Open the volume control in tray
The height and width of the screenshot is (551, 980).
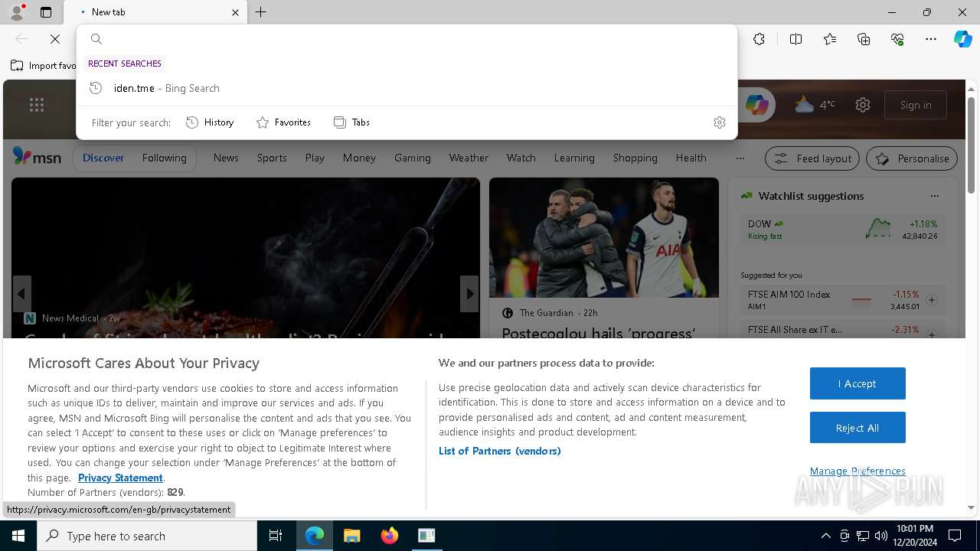(x=880, y=536)
